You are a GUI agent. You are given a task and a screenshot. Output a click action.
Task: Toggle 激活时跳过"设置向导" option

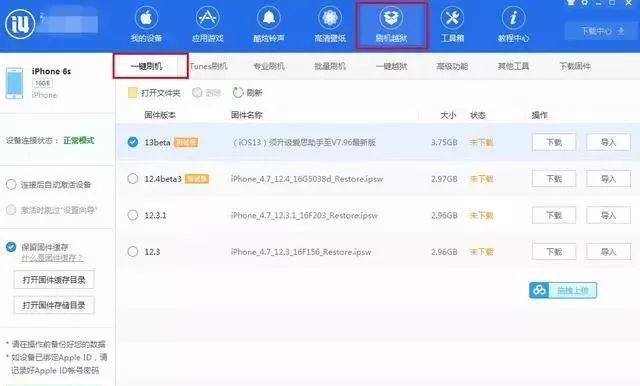(x=11, y=210)
